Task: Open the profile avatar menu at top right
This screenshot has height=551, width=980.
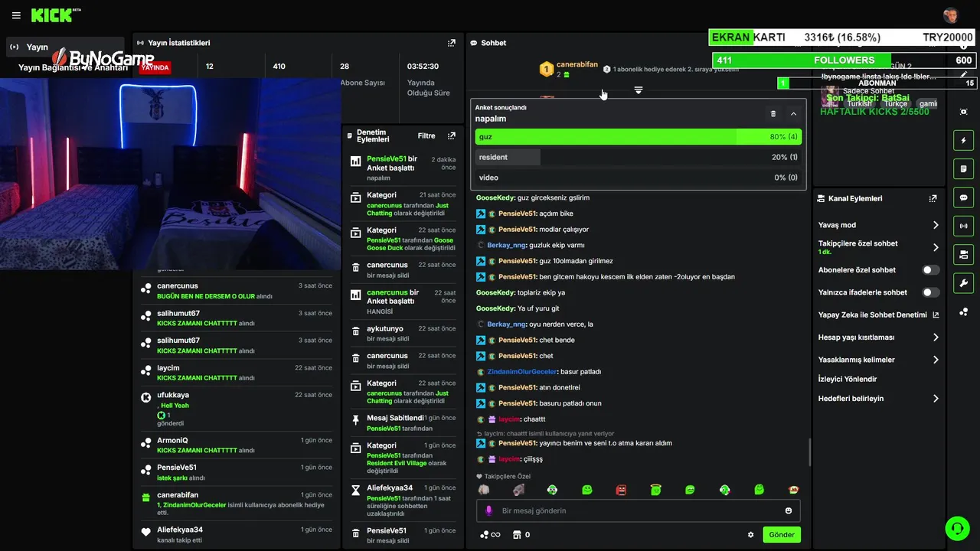Action: pyautogui.click(x=951, y=15)
